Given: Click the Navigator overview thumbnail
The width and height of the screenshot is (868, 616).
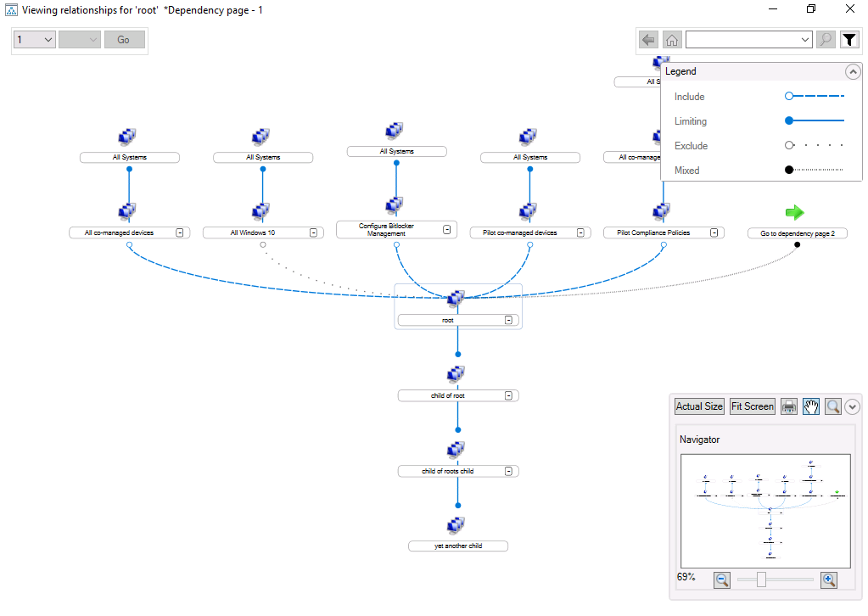Looking at the screenshot, I should [765, 511].
